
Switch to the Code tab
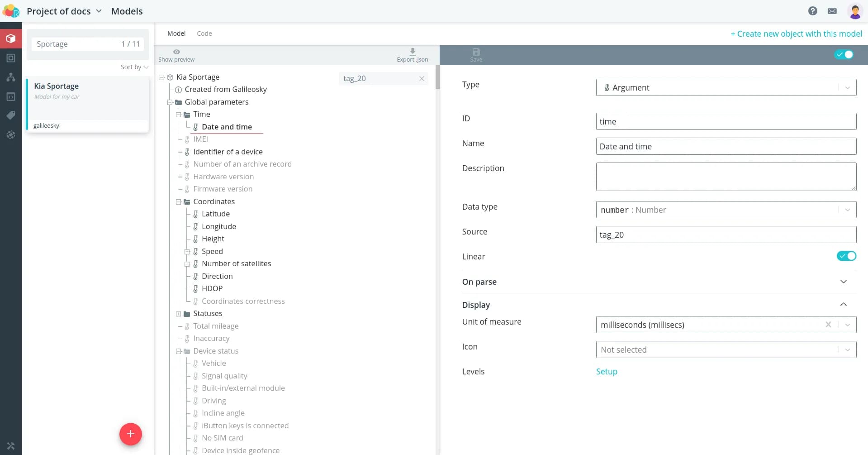tap(204, 34)
